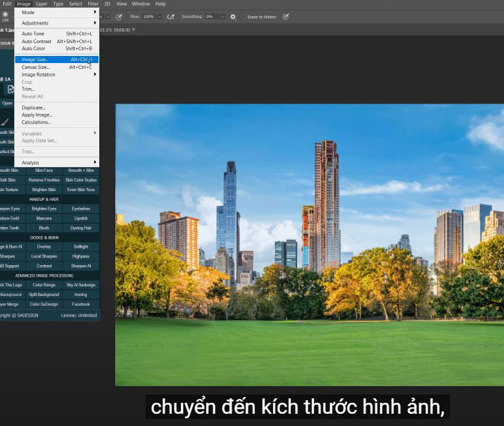Click the Sky AI Sadesign button
Screen dimensions: 504x426
81,285
